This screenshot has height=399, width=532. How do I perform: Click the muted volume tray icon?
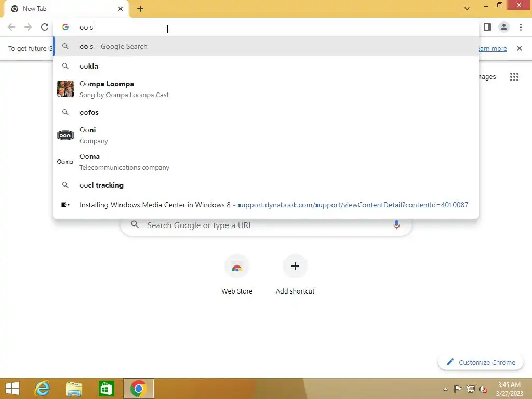click(483, 389)
